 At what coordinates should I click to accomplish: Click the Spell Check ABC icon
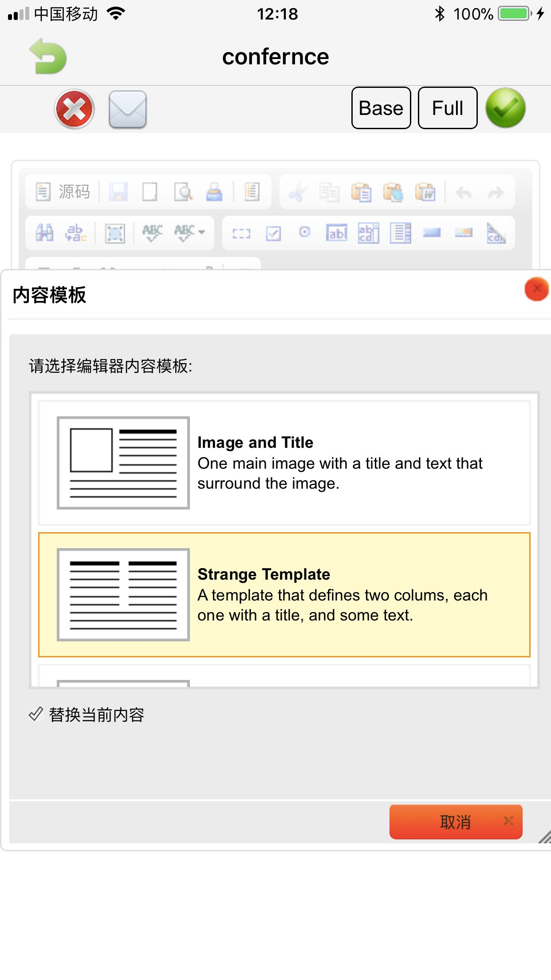coord(152,233)
